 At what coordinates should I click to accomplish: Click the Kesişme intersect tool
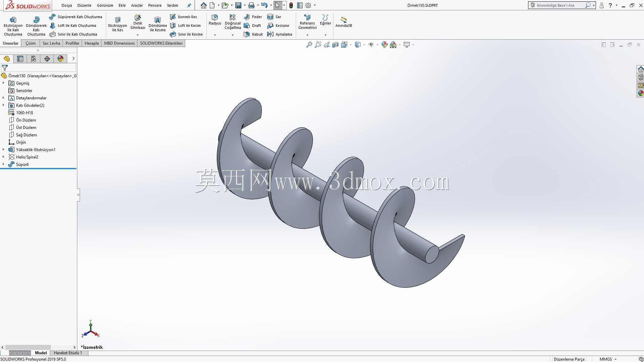[278, 26]
